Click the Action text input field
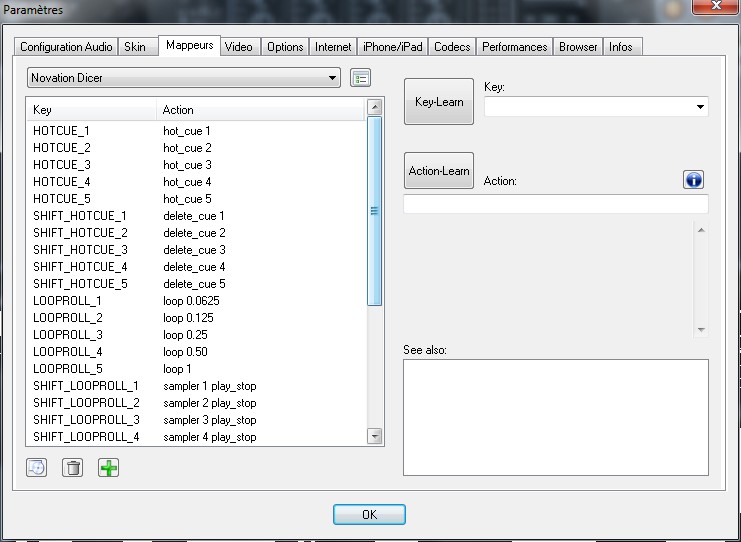Image resolution: width=741 pixels, height=542 pixels. (555, 204)
